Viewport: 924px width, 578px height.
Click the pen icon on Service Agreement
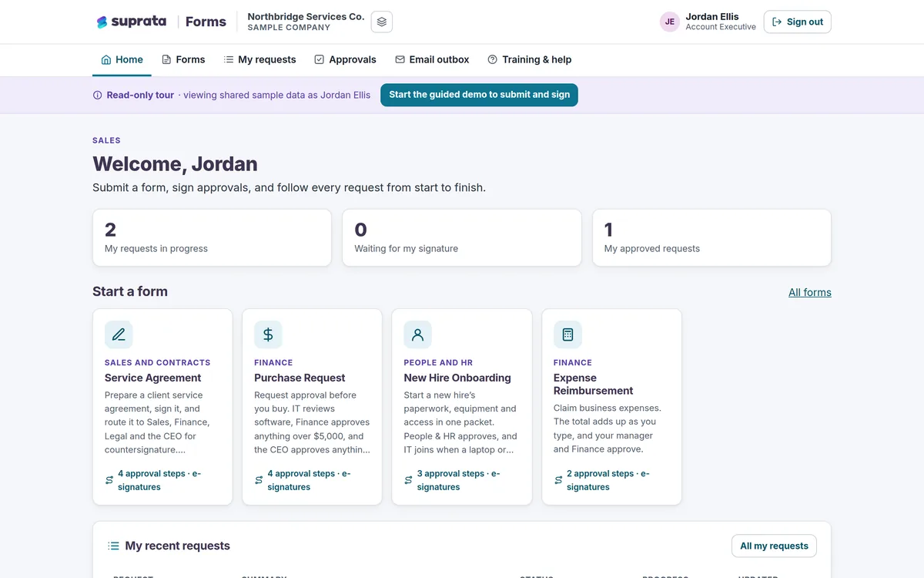click(119, 334)
